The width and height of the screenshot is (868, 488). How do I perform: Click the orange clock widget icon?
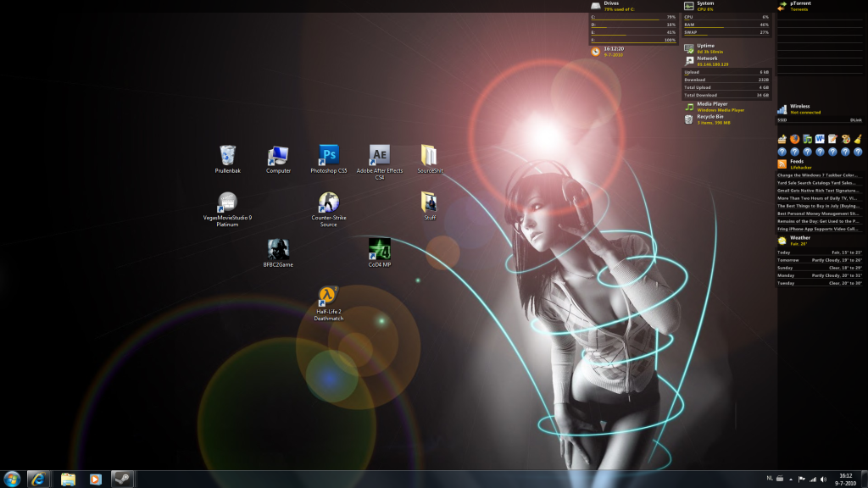click(x=596, y=52)
